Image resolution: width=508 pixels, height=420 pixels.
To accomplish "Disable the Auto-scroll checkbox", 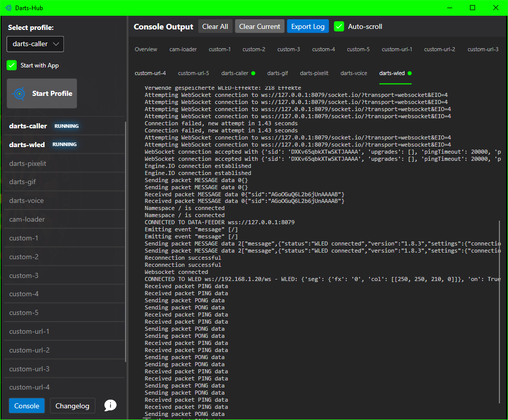I will click(339, 26).
